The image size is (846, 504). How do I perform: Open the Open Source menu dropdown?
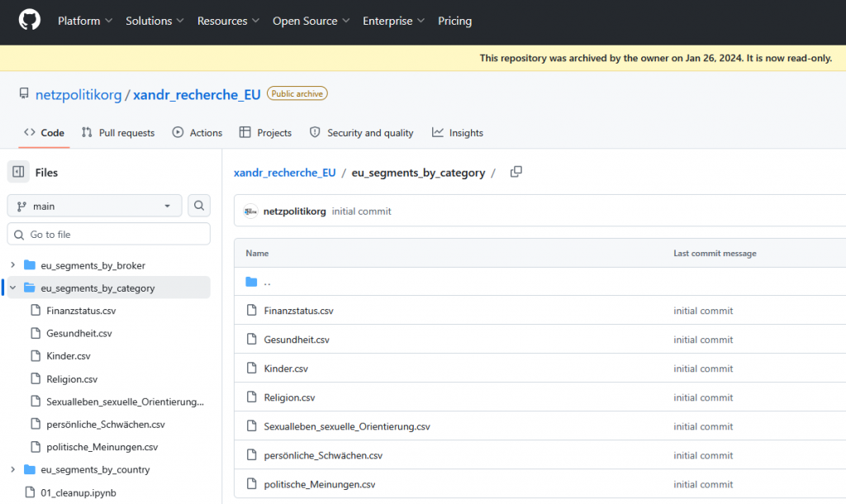[311, 21]
